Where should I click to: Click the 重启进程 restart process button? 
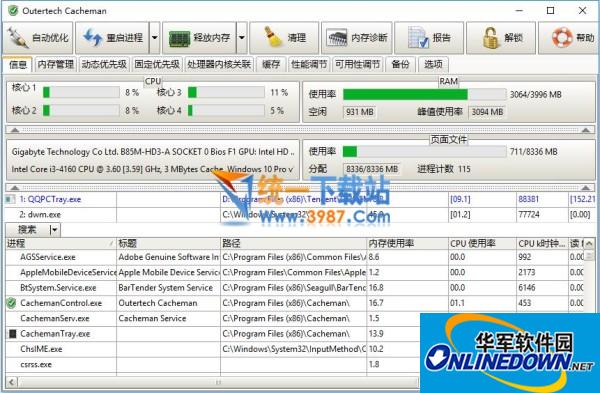pyautogui.click(x=112, y=38)
